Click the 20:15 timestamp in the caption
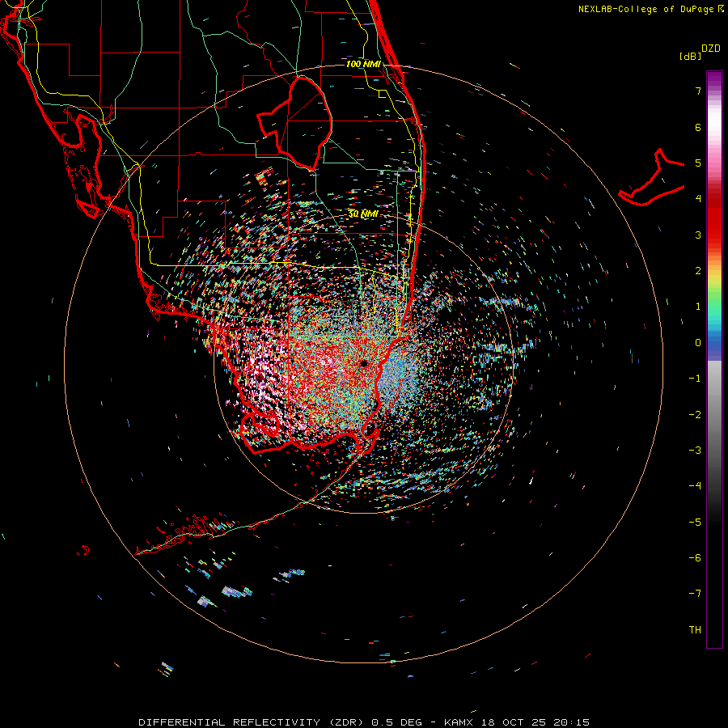Image resolution: width=728 pixels, height=728 pixels. pyautogui.click(x=572, y=722)
